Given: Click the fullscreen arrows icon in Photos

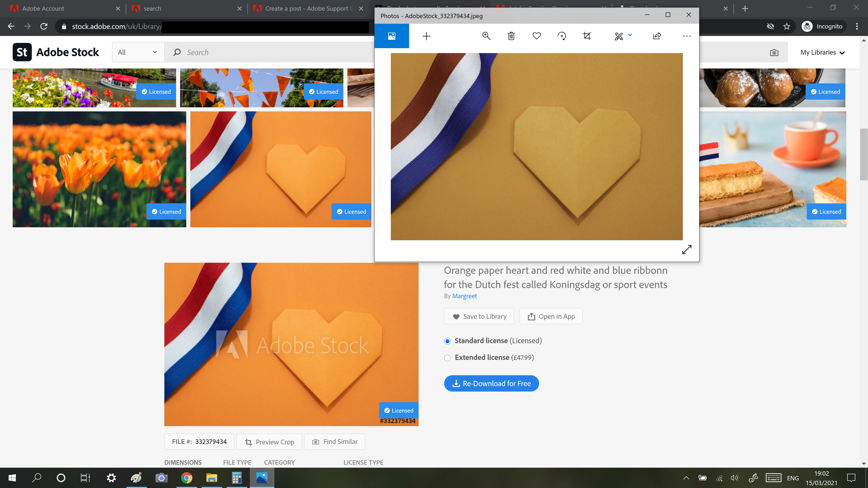Looking at the screenshot, I should [x=686, y=250].
